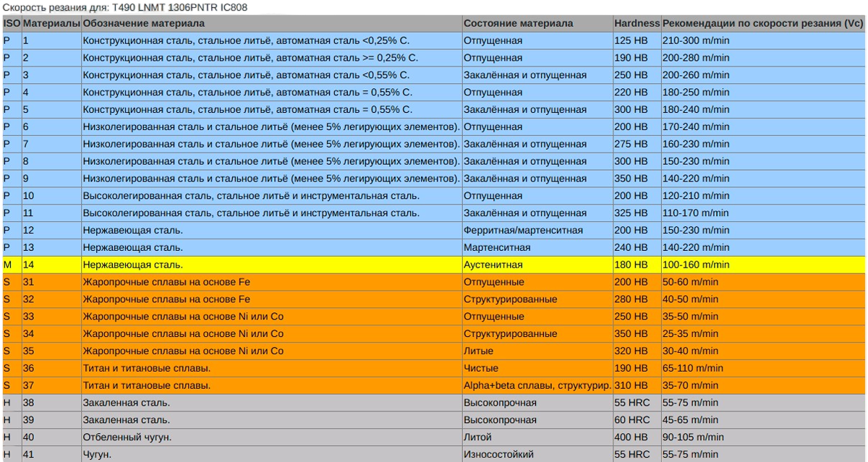
Task: Click '110-170 m/min' speed cell
Action: tap(763, 213)
